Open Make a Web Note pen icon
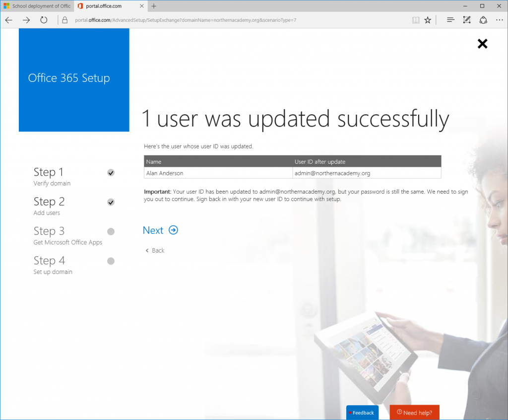Viewport: 508px width, 420px height. (x=467, y=20)
